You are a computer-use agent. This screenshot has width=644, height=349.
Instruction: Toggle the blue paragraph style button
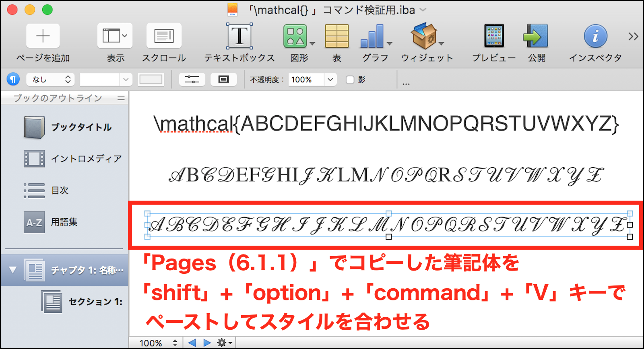click(13, 79)
